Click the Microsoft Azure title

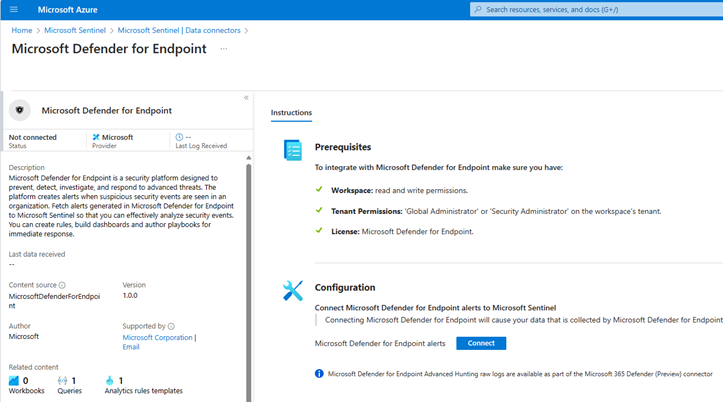tap(67, 10)
